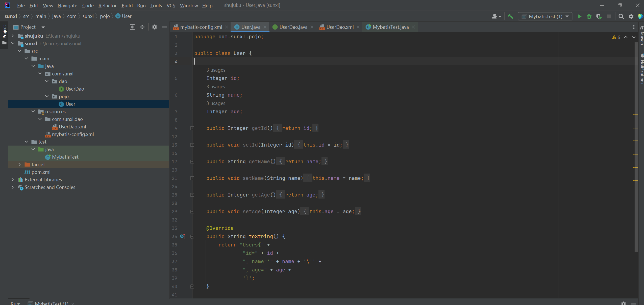644x305 pixels.
Task: Open Search Everywhere magnifier icon
Action: 621,16
